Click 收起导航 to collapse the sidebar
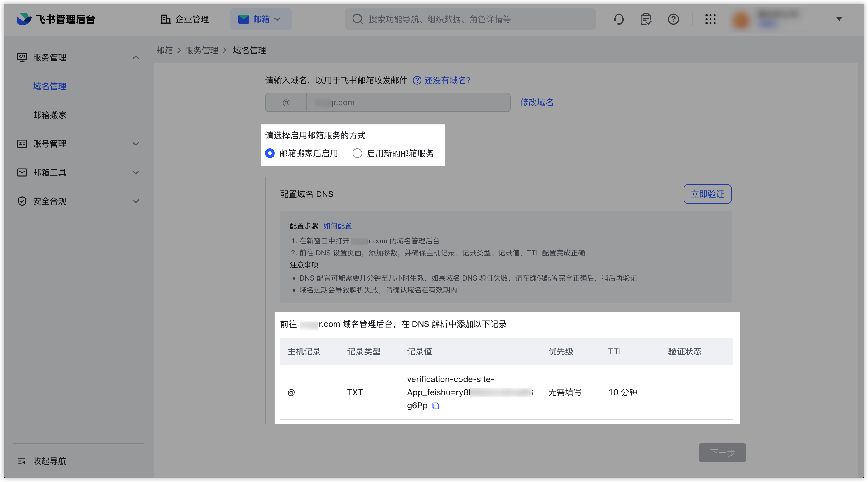 (49, 461)
